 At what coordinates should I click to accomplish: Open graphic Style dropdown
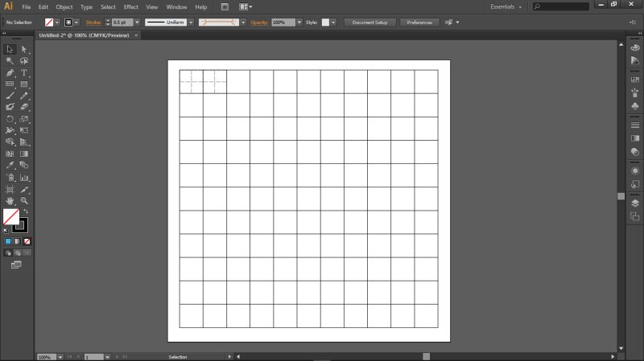click(x=333, y=23)
